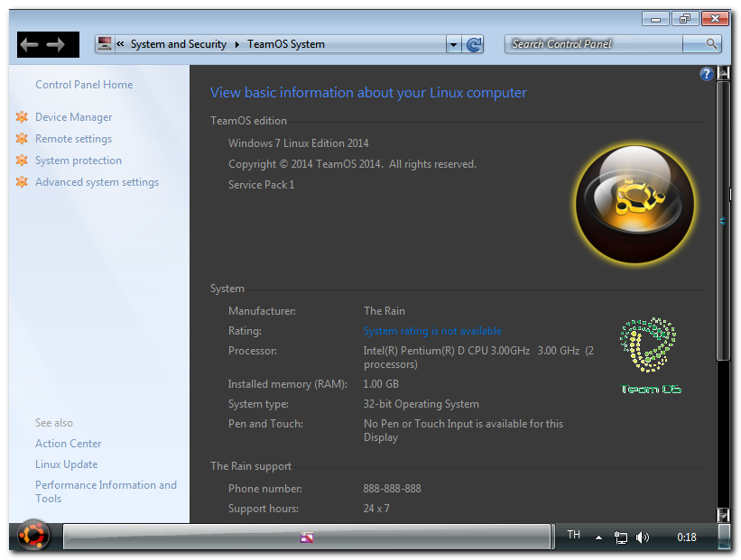Show hidden tray icons arrow

[598, 537]
